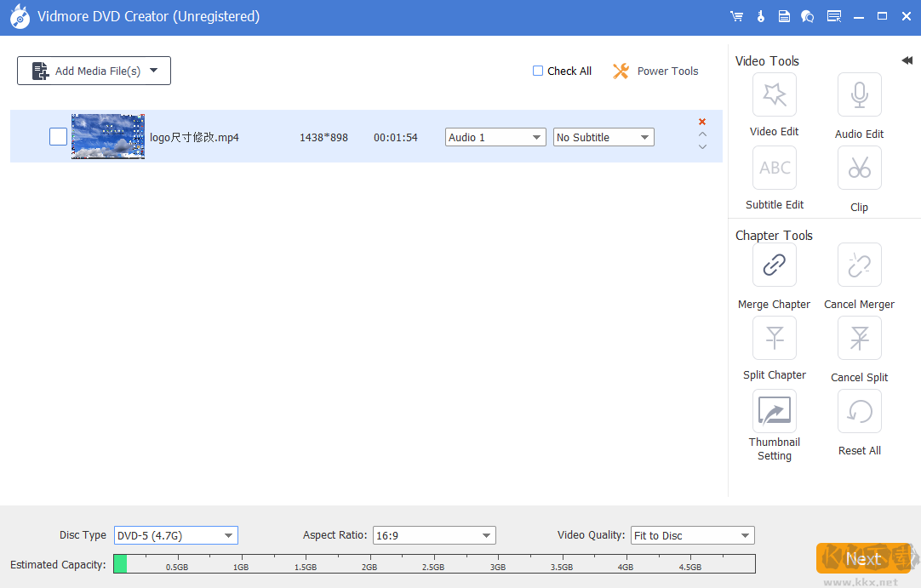The image size is (921, 588).
Task: Open the Audio Edit tool
Action: [x=860, y=94]
